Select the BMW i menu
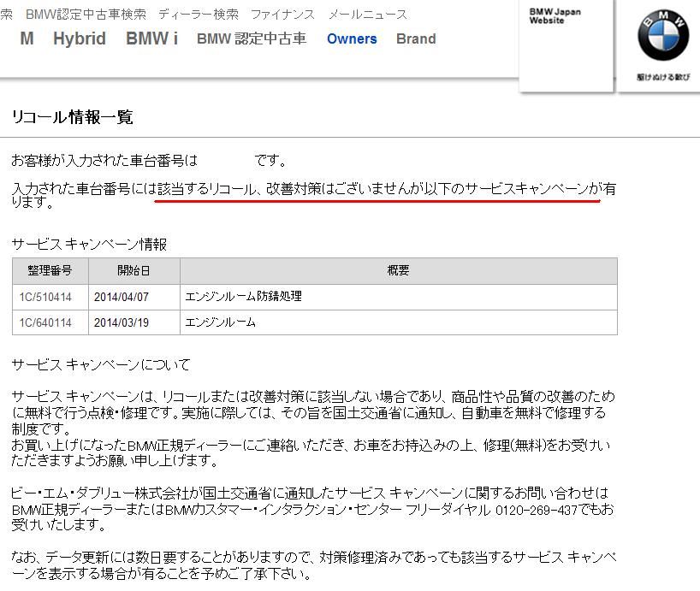 [x=151, y=38]
